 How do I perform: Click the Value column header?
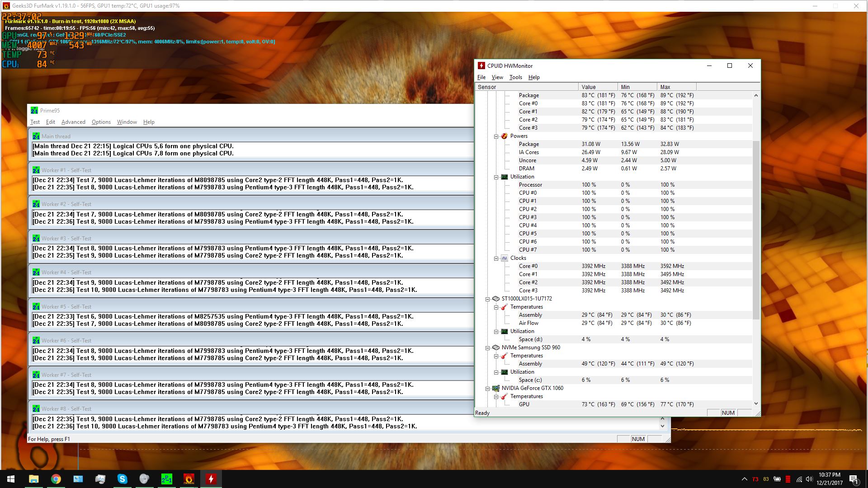click(598, 87)
